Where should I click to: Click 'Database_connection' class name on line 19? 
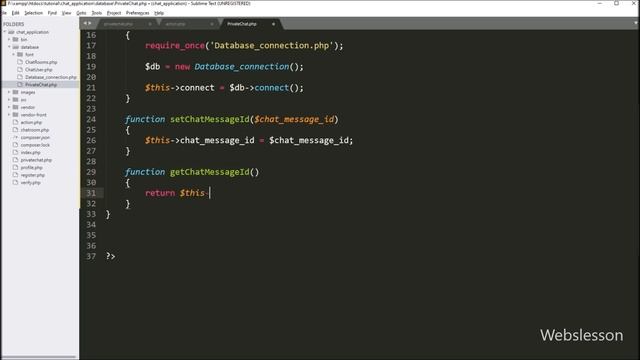click(242, 67)
